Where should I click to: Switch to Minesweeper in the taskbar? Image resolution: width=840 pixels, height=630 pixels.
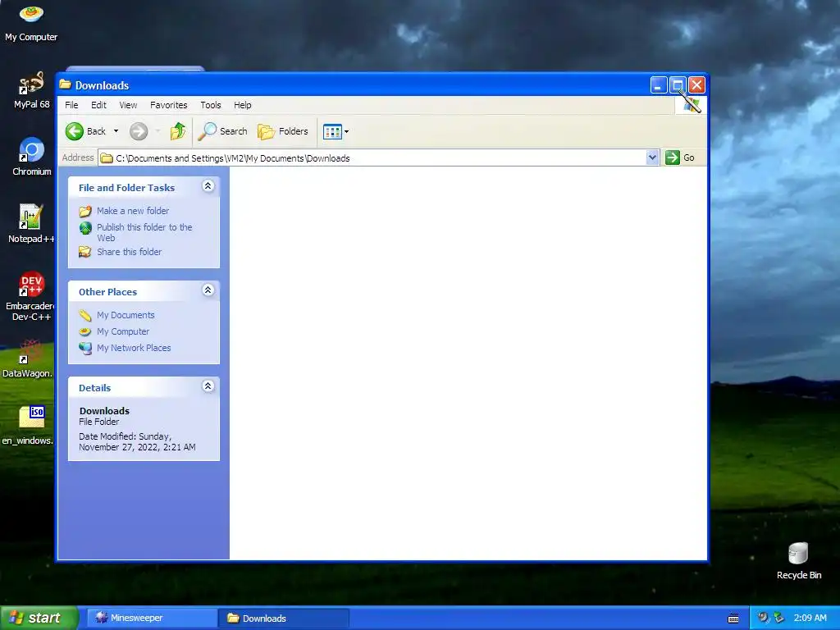[152, 618]
